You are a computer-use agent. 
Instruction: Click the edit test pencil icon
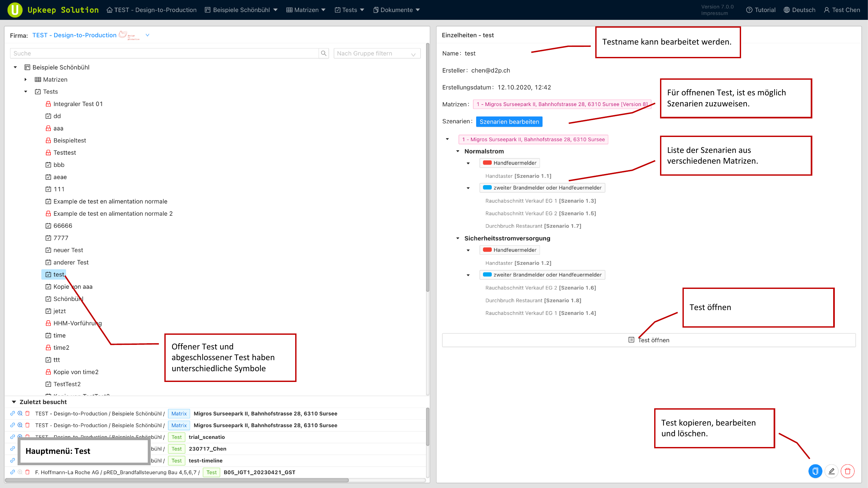(831, 471)
